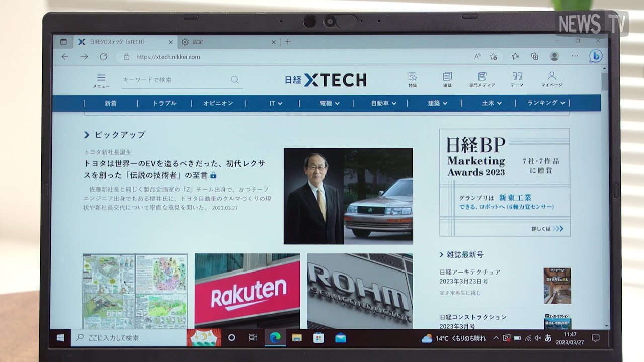This screenshot has height=362, width=644.
Task: Open the notification center icon
Action: point(595,338)
